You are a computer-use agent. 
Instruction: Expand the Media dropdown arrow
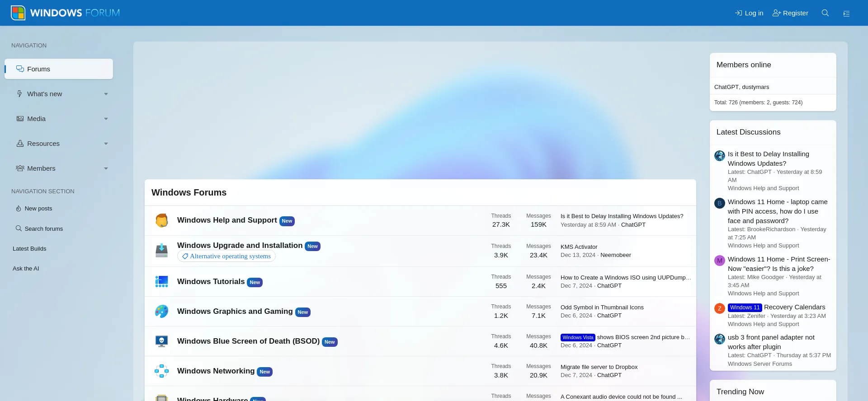click(x=106, y=119)
